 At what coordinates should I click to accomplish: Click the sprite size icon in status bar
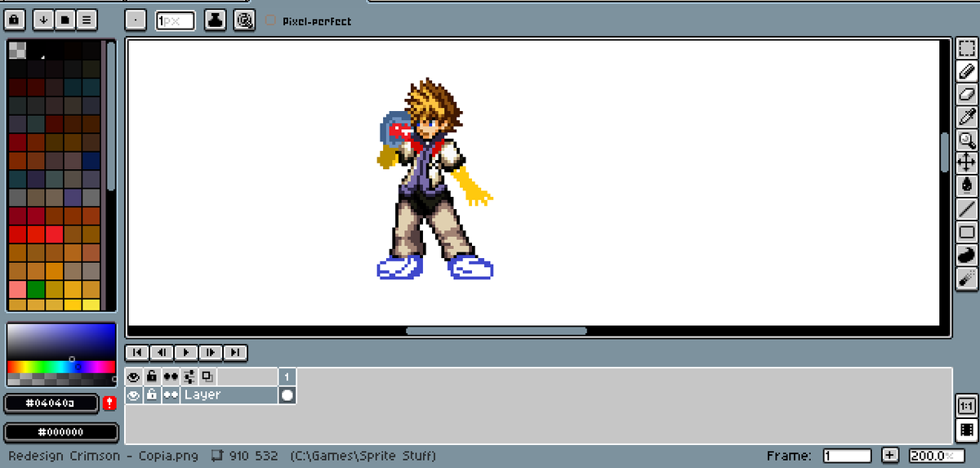217,455
